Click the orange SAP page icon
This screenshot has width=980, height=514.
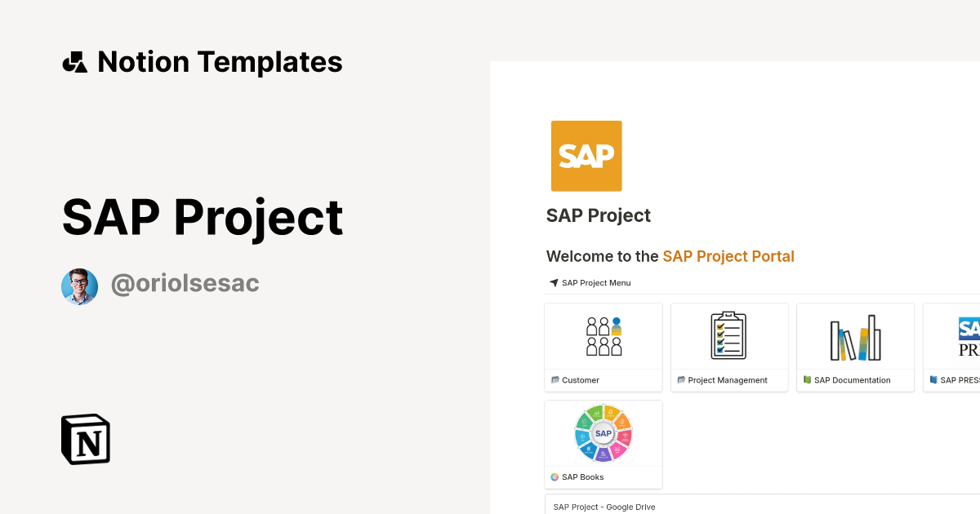(586, 156)
